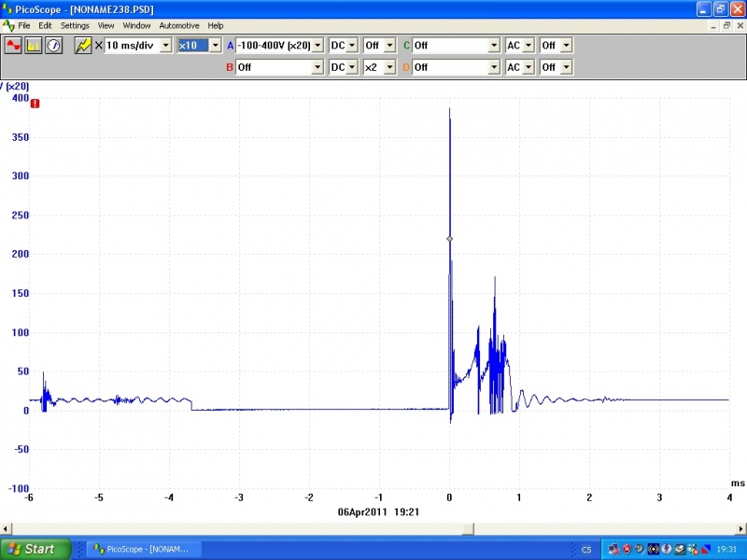
Task: Open the Settings menu
Action: [75, 25]
